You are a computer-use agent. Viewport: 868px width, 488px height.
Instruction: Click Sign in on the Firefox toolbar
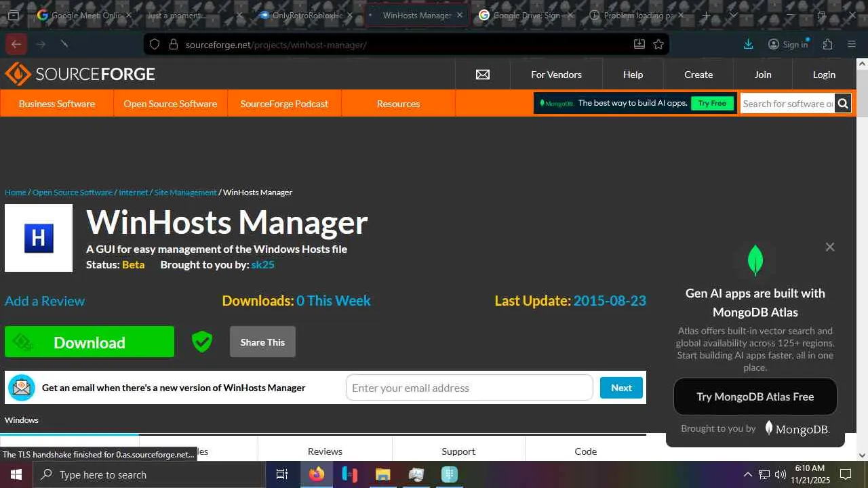point(788,44)
